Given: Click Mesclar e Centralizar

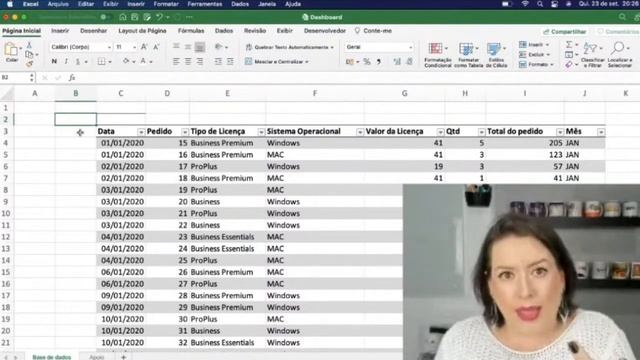Looking at the screenshot, I should [x=277, y=62].
